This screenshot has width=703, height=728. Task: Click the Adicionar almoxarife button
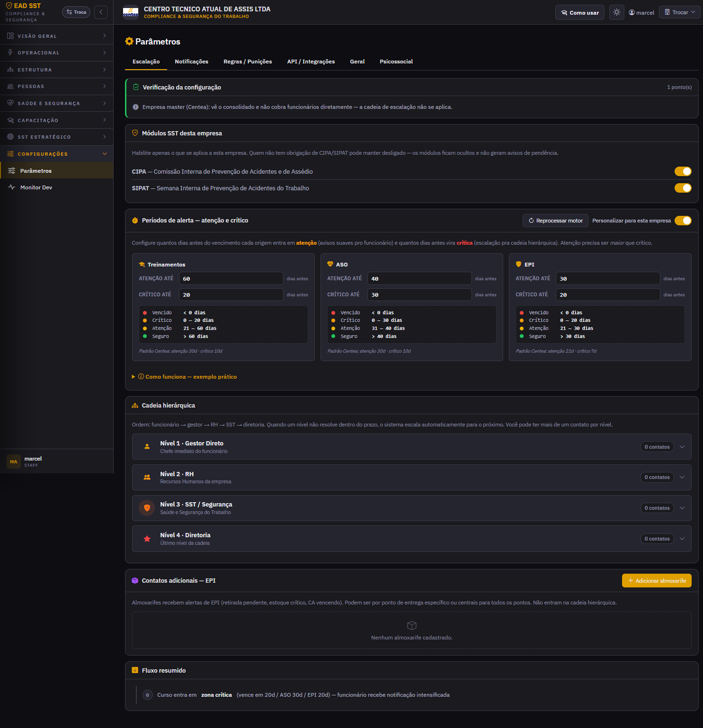[657, 581]
